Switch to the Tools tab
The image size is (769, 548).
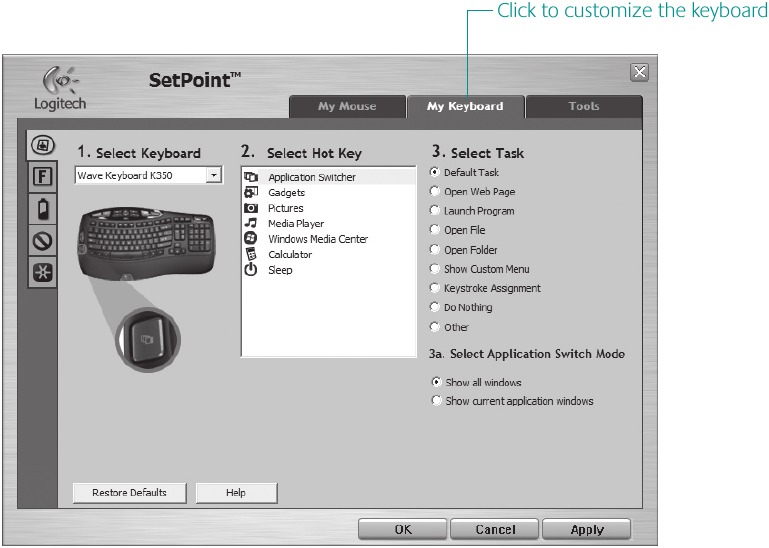584,106
